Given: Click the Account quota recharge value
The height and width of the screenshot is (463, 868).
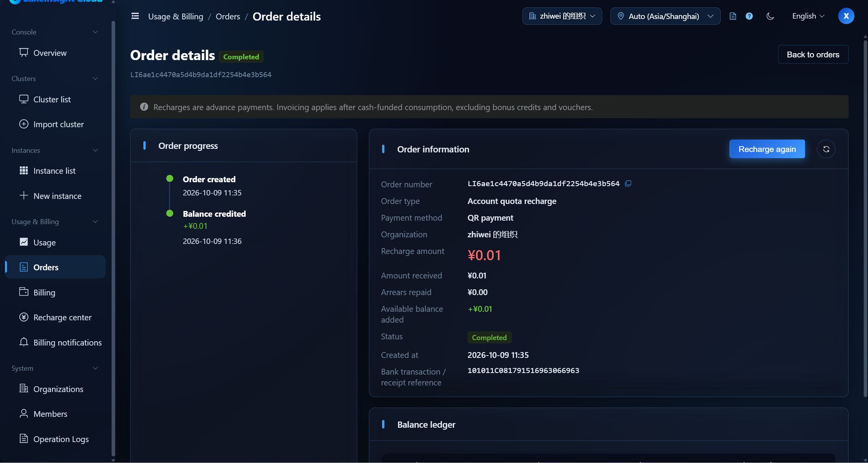Looking at the screenshot, I should pos(512,201).
